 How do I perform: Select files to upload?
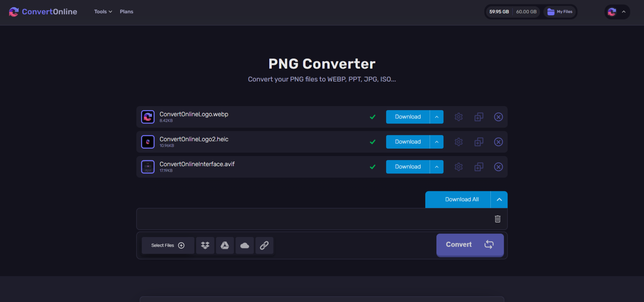click(168, 245)
